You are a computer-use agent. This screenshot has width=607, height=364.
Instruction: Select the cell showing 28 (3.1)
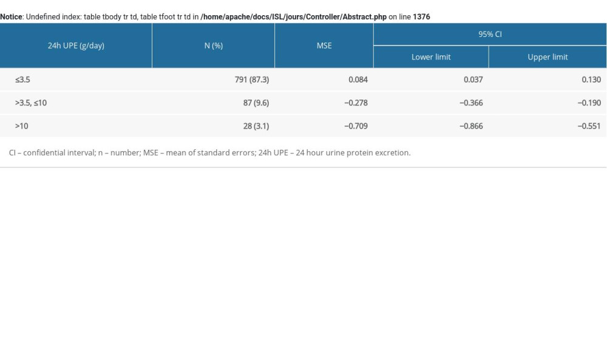click(256, 126)
